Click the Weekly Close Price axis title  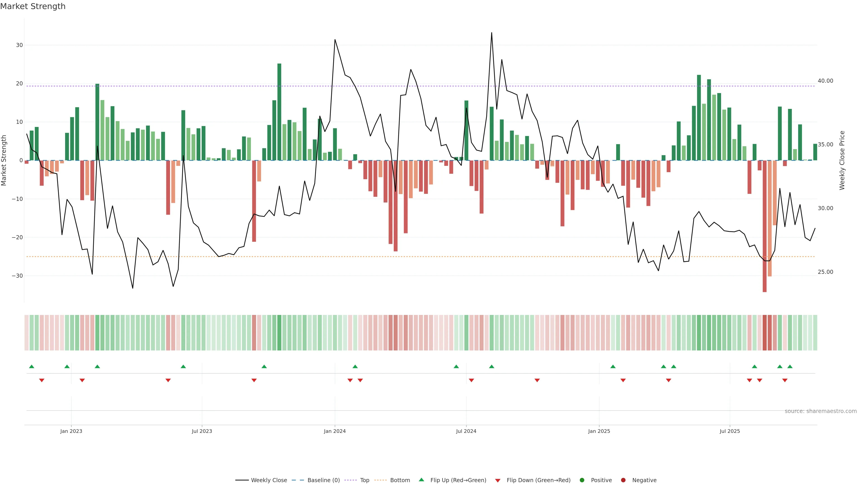pos(842,160)
